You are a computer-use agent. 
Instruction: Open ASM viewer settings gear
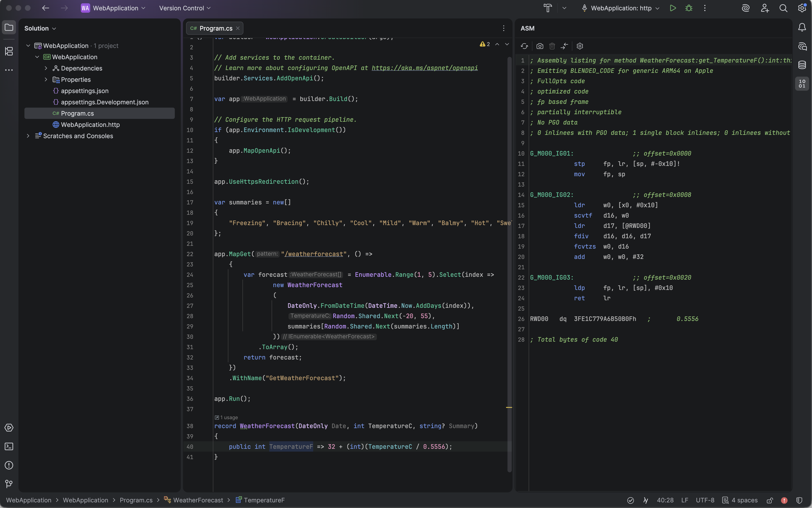(x=580, y=46)
